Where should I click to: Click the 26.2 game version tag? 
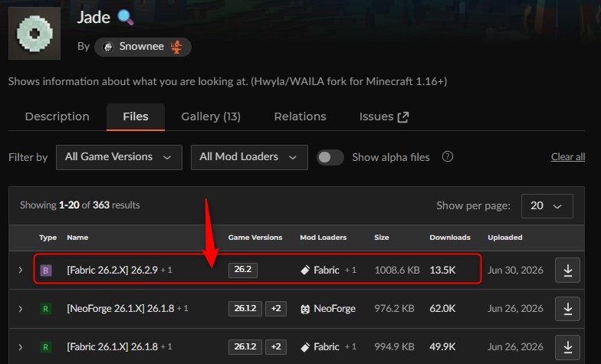(x=243, y=270)
